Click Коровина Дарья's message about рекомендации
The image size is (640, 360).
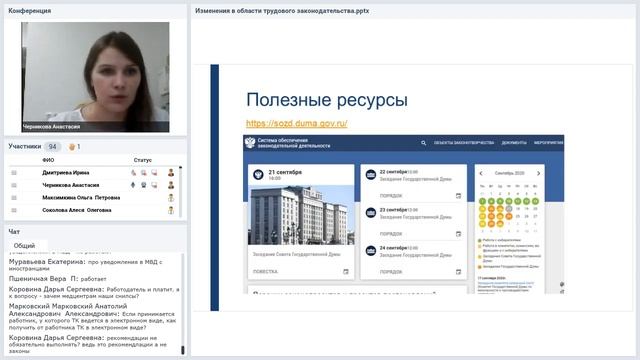tap(88, 344)
